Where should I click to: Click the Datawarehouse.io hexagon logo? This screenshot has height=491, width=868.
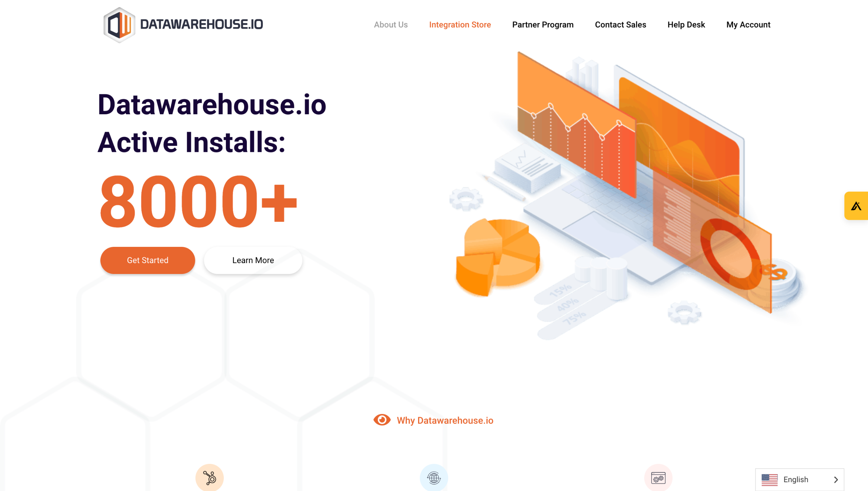[119, 25]
